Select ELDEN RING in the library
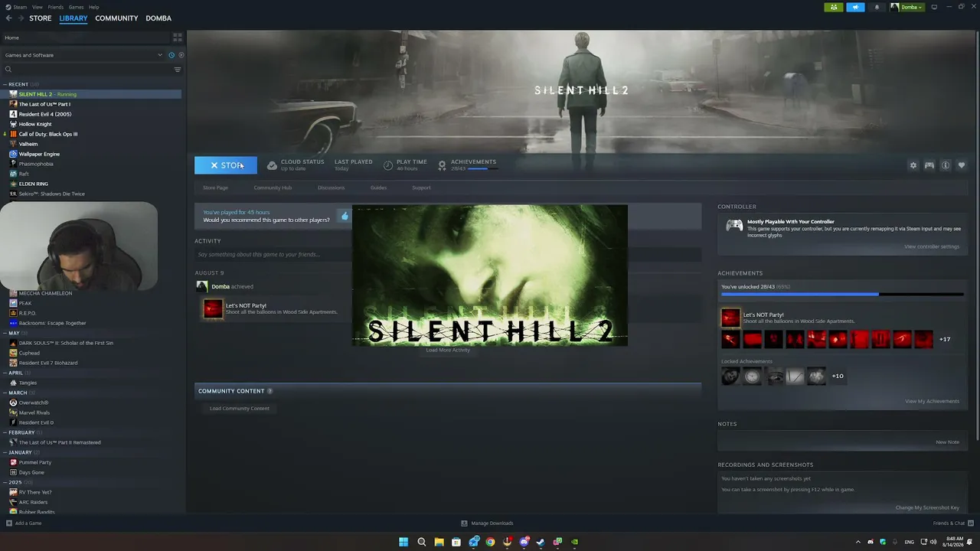Screen dimensions: 980x551 point(33,184)
